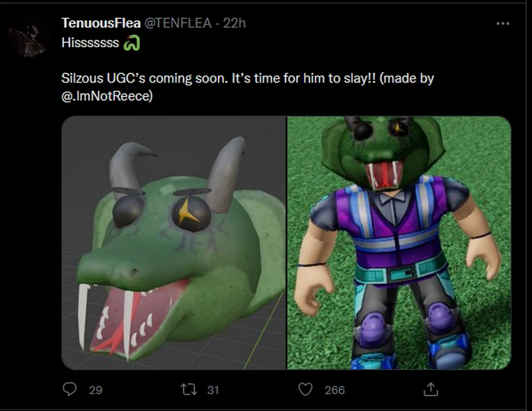Click the retweet arrows icon
The height and width of the screenshot is (411, 532).
point(190,389)
